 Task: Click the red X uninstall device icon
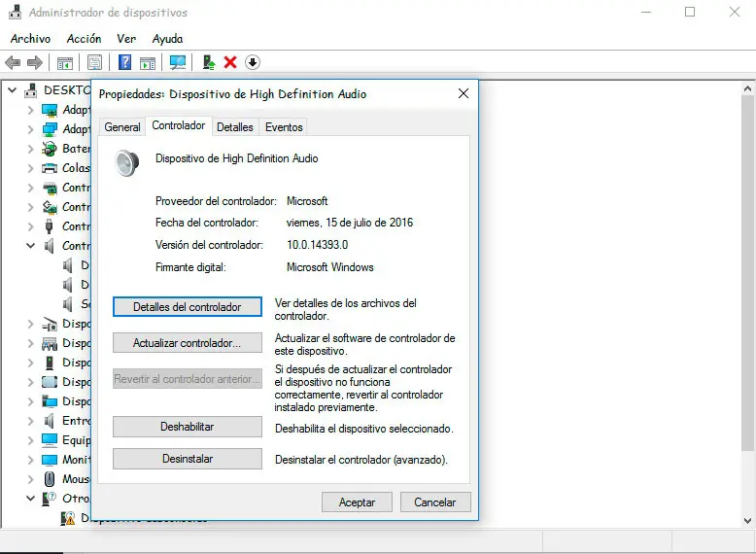230,62
